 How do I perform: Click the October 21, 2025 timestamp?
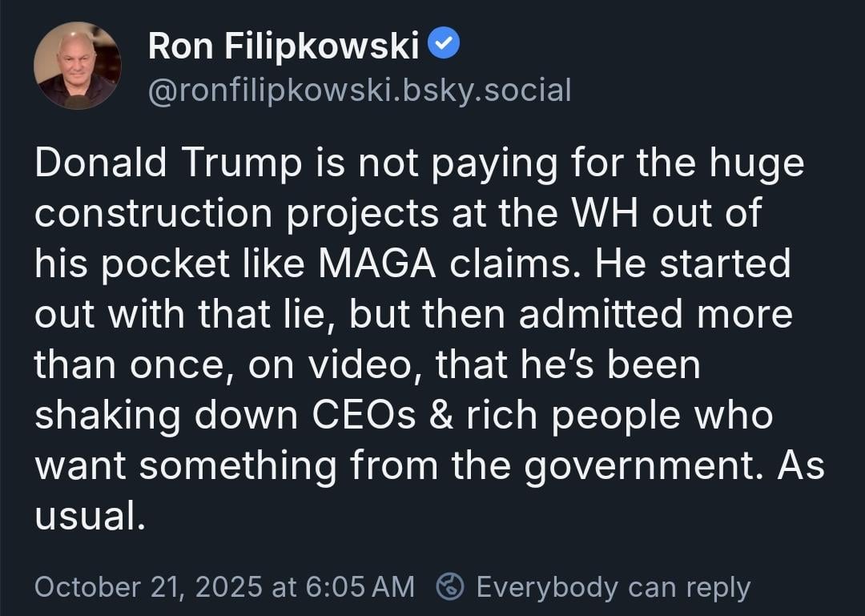pyautogui.click(x=224, y=587)
